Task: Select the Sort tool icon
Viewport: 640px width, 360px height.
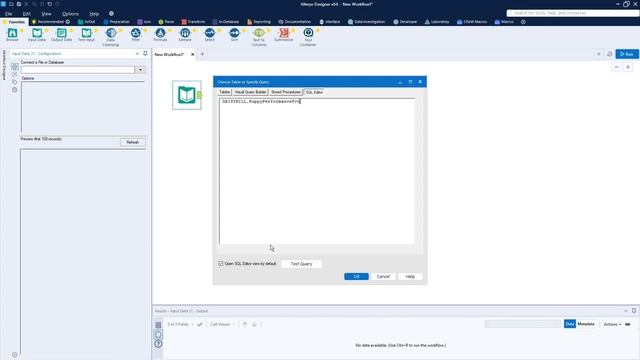Action: [x=234, y=33]
